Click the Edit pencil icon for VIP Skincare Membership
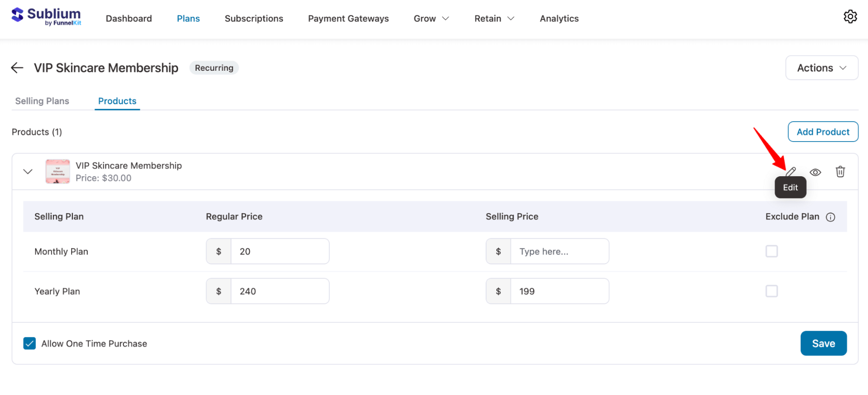Image resolution: width=868 pixels, height=395 pixels. (x=790, y=171)
